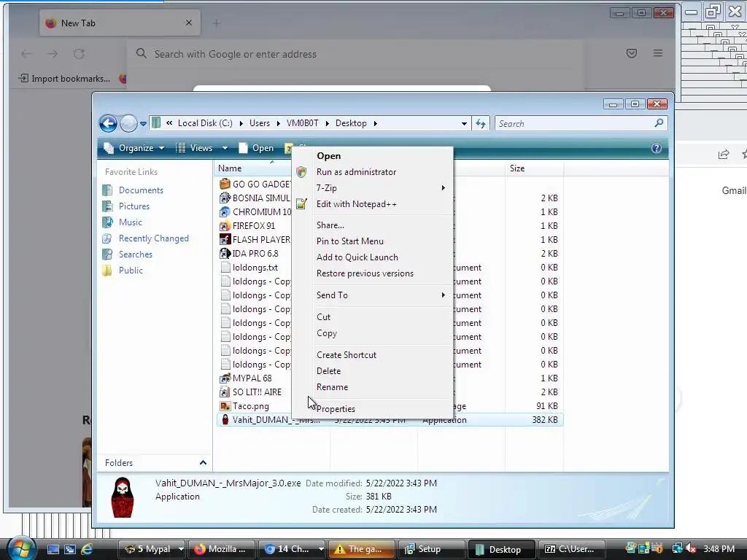
Task: Choose Add to Quick Launch
Action: pyautogui.click(x=357, y=257)
